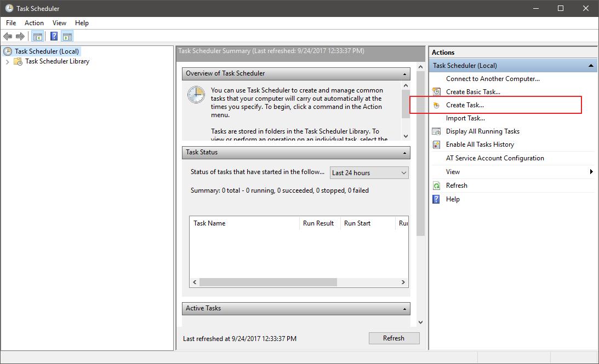Toggle the Show/Hide Console Tree toolbar icon
Image resolution: width=599 pixels, height=364 pixels.
[x=37, y=37]
